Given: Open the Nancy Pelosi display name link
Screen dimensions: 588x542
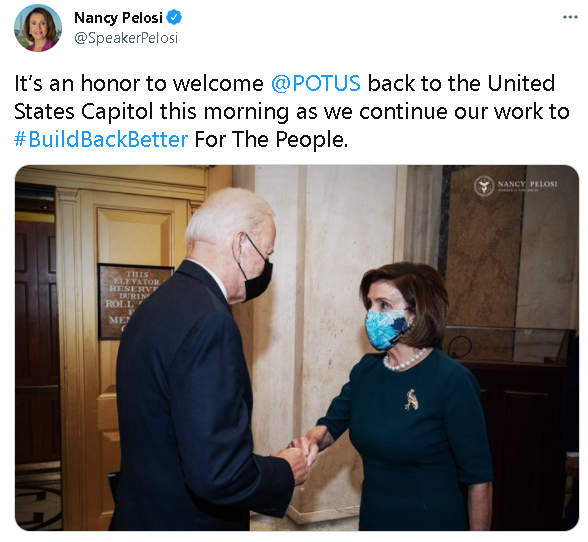Looking at the screenshot, I should (x=118, y=18).
